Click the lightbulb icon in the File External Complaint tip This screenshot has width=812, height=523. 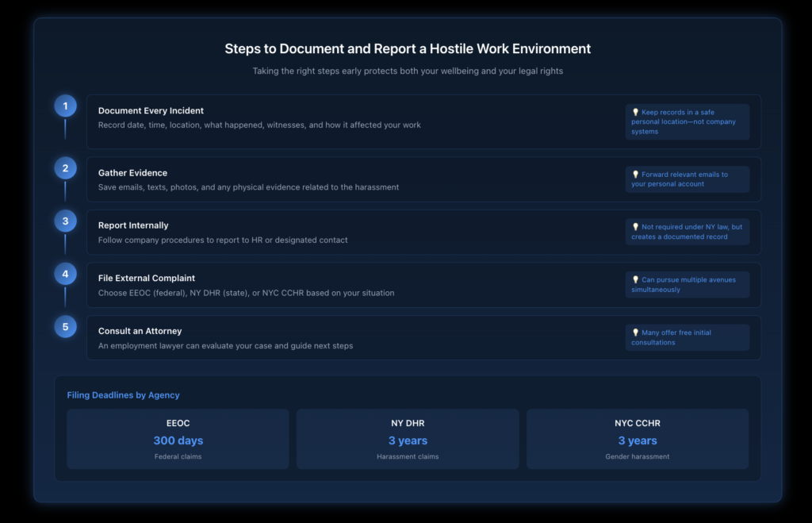point(634,279)
